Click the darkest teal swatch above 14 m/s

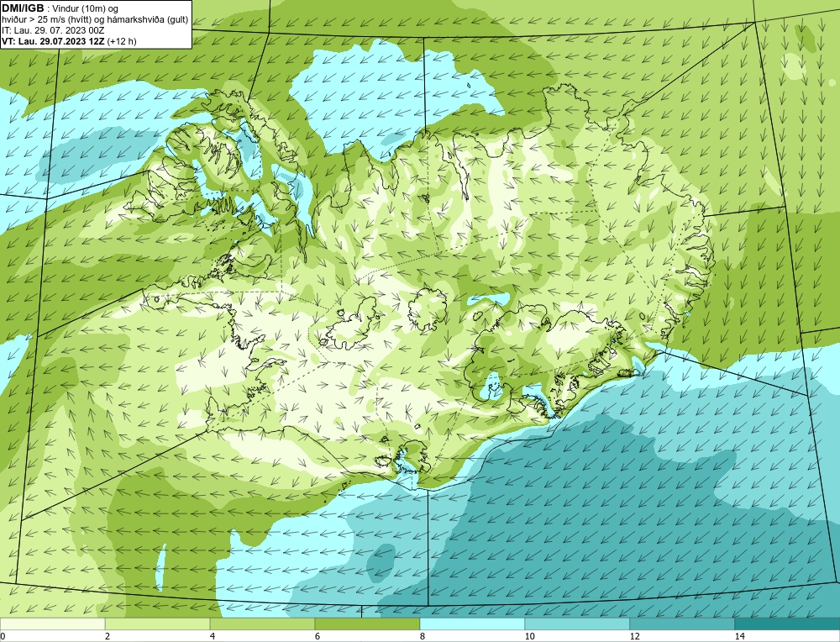788,624
